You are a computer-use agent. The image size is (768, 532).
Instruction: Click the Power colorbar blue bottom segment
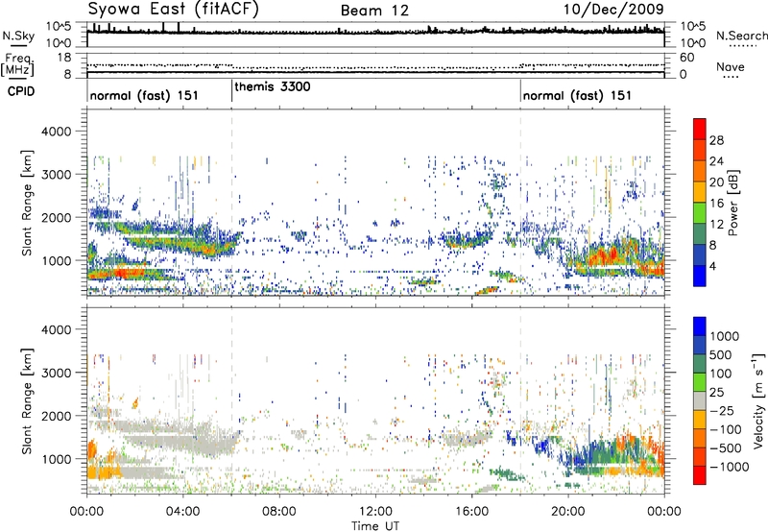click(x=700, y=276)
